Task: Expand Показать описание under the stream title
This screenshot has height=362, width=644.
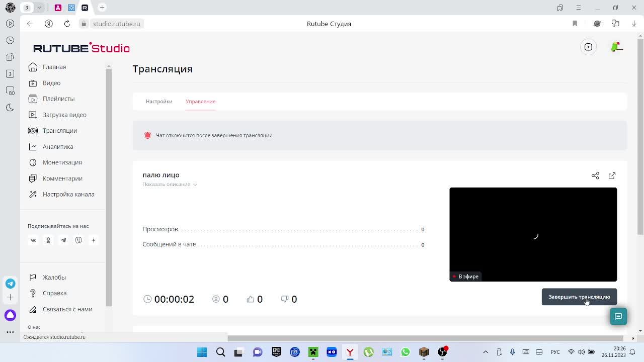Action: click(x=170, y=184)
